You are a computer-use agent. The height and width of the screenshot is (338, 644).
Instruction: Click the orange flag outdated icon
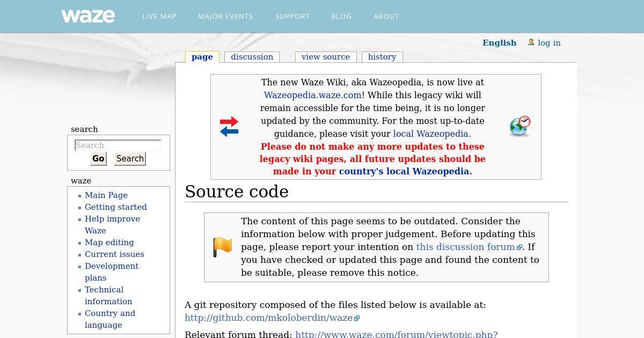(x=223, y=247)
